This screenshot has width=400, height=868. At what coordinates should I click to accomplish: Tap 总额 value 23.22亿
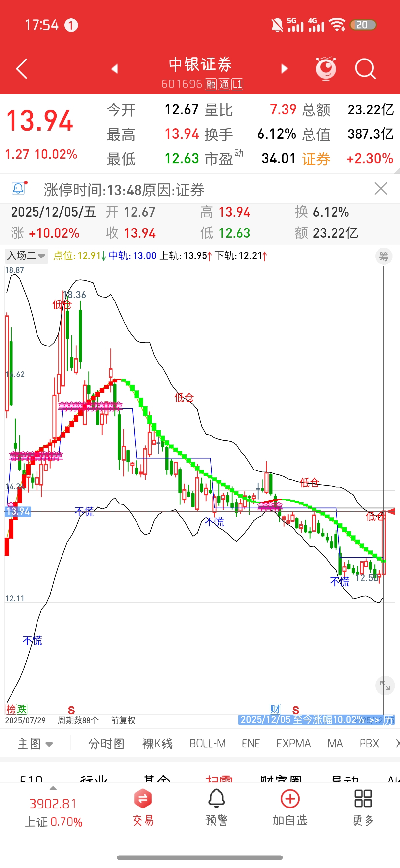[371, 109]
